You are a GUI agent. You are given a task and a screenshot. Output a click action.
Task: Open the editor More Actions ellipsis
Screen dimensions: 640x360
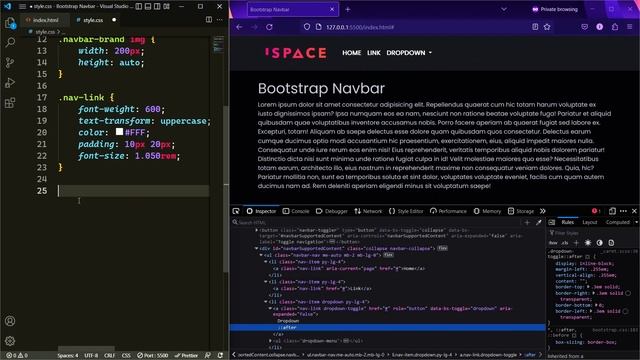pos(220,20)
